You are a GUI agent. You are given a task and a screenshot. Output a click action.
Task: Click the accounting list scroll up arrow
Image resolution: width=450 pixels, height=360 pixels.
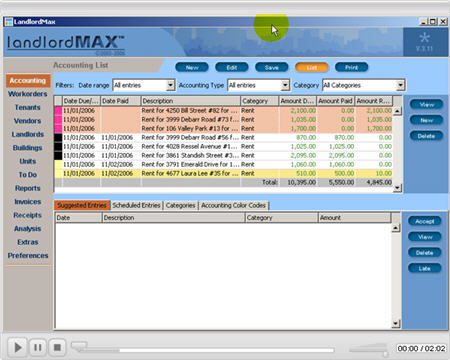397,111
